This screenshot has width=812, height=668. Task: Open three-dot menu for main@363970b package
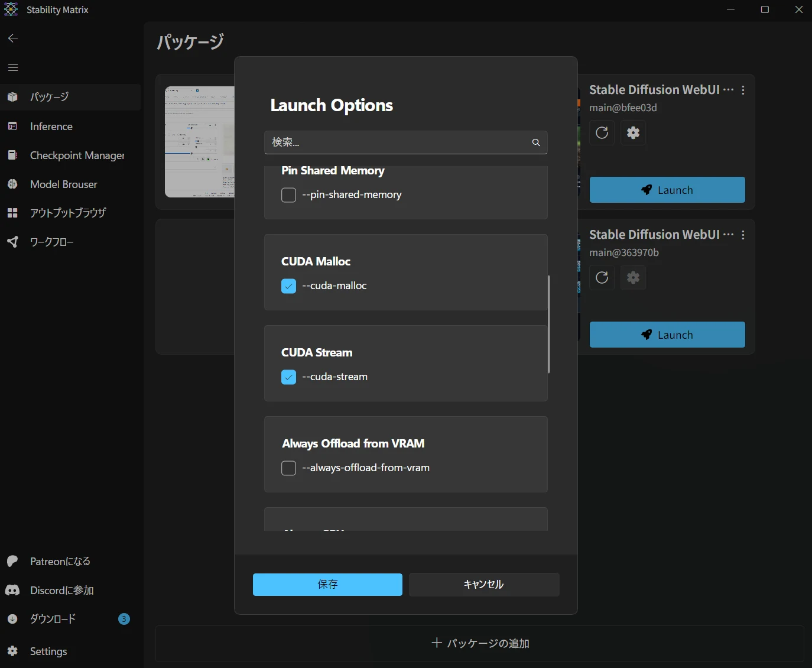(x=743, y=235)
